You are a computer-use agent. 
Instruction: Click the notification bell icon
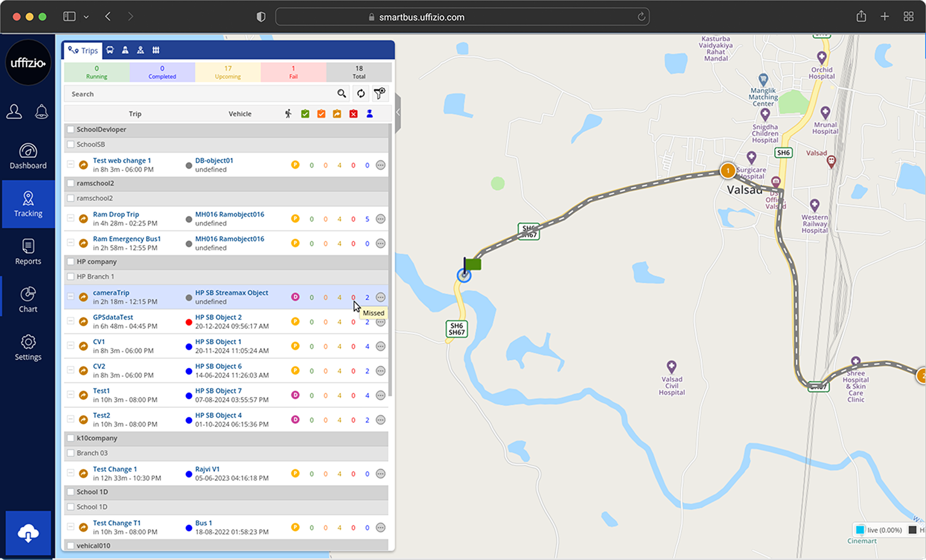coord(41,112)
